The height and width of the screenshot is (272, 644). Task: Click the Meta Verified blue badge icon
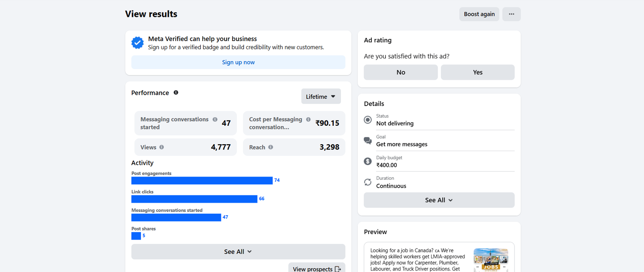tap(137, 43)
